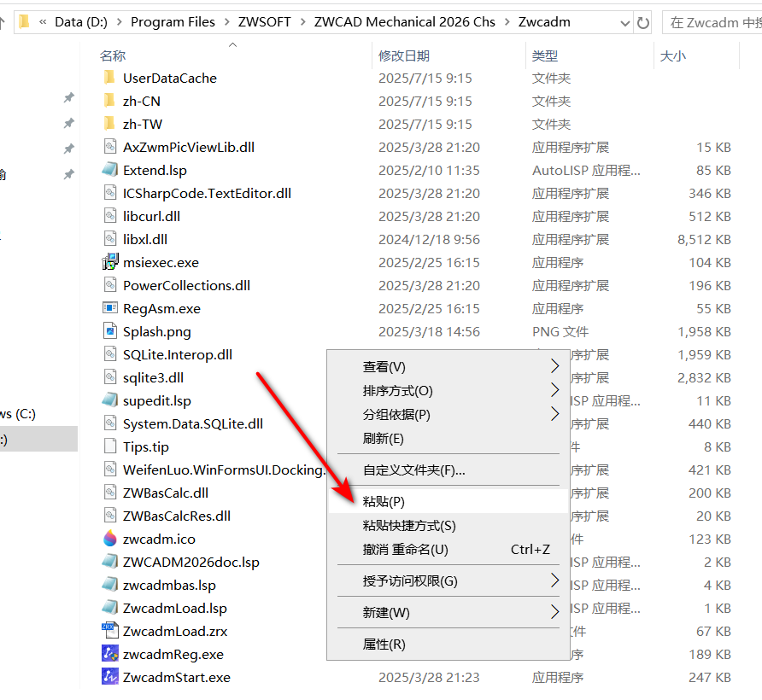Viewport: 762px width, 700px height.
Task: Select the AxZwmPicViewLib.dll file icon
Action: pos(110,147)
